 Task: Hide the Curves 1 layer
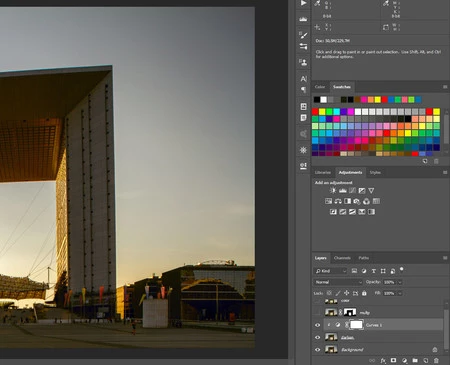pos(318,325)
